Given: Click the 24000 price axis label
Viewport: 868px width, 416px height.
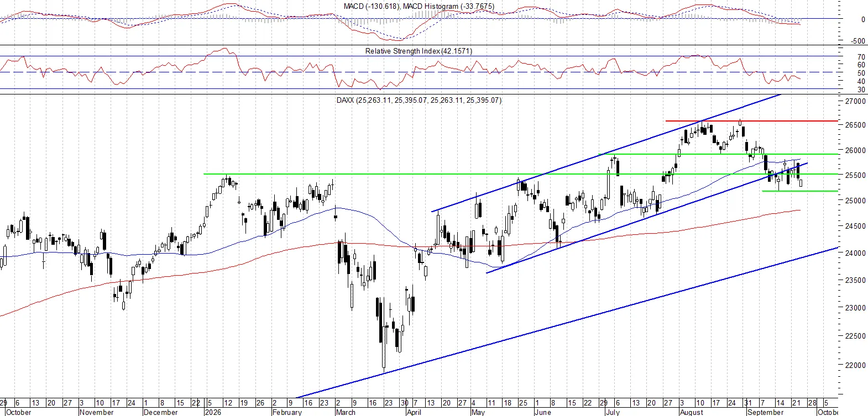Looking at the screenshot, I should [x=856, y=253].
